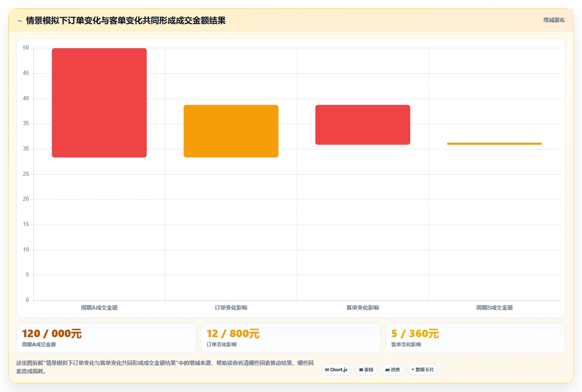Click the 周期A成交金额 x-axis label
582x392 pixels.
(99, 308)
